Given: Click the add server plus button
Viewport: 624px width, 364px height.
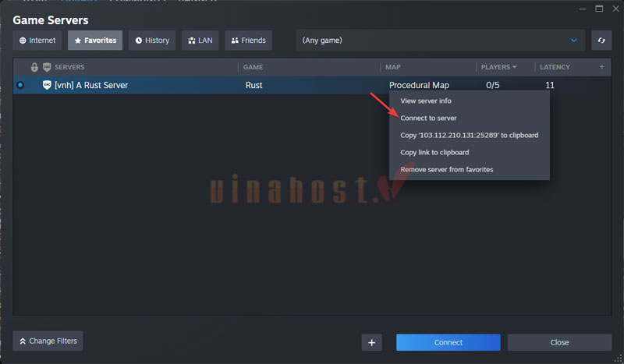Looking at the screenshot, I should pyautogui.click(x=372, y=342).
